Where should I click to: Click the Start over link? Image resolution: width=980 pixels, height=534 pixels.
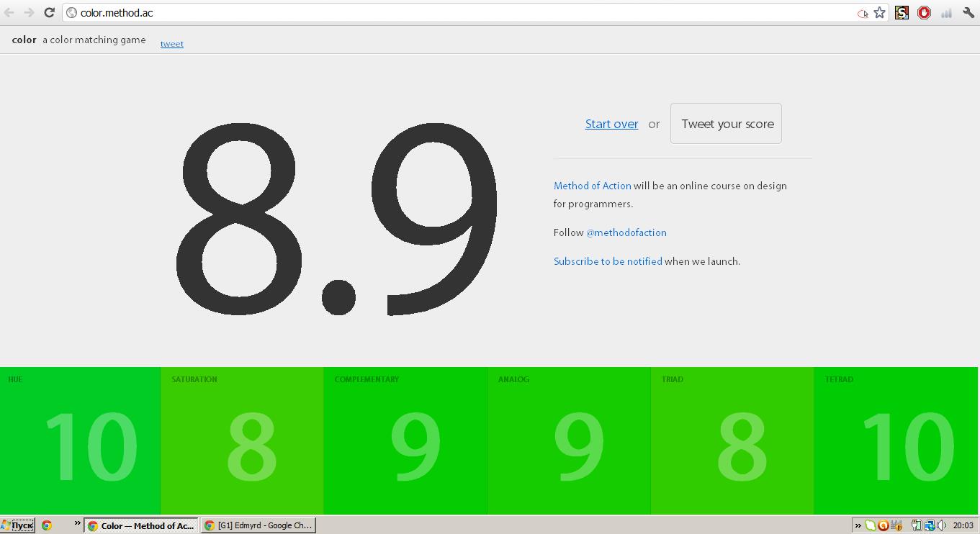point(611,124)
